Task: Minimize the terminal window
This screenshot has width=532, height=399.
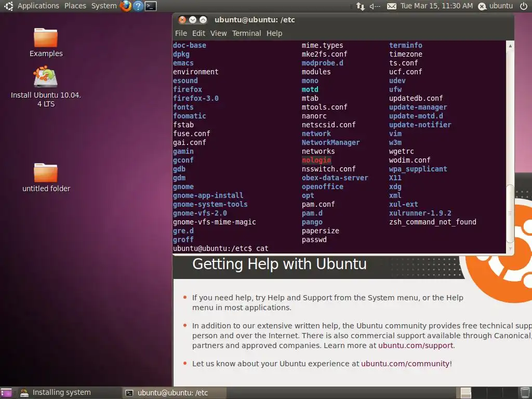Action: (x=193, y=20)
